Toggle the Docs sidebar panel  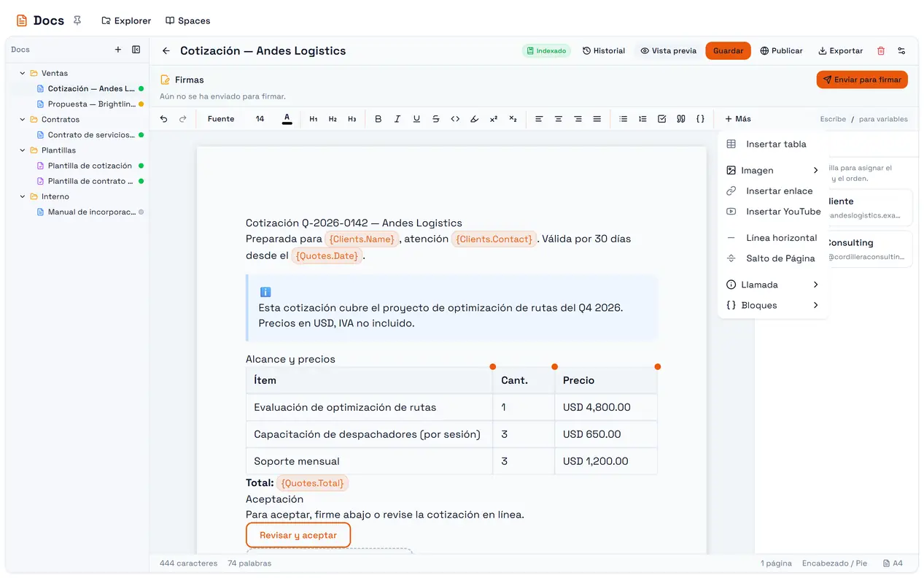136,50
